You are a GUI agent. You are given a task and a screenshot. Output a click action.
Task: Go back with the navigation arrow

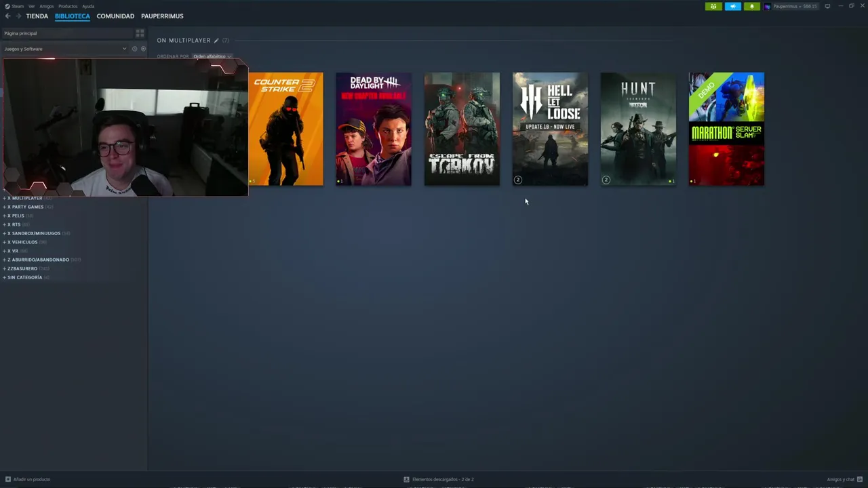tap(8, 16)
